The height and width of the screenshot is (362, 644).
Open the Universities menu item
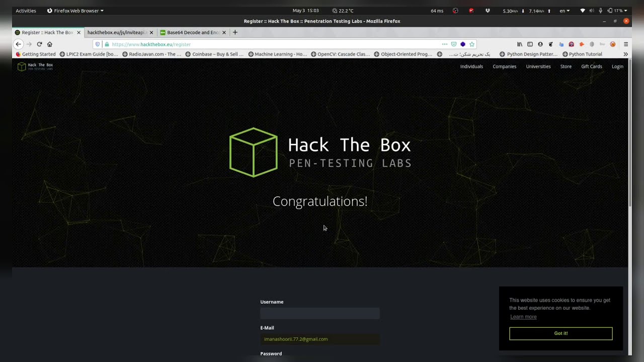pyautogui.click(x=538, y=66)
